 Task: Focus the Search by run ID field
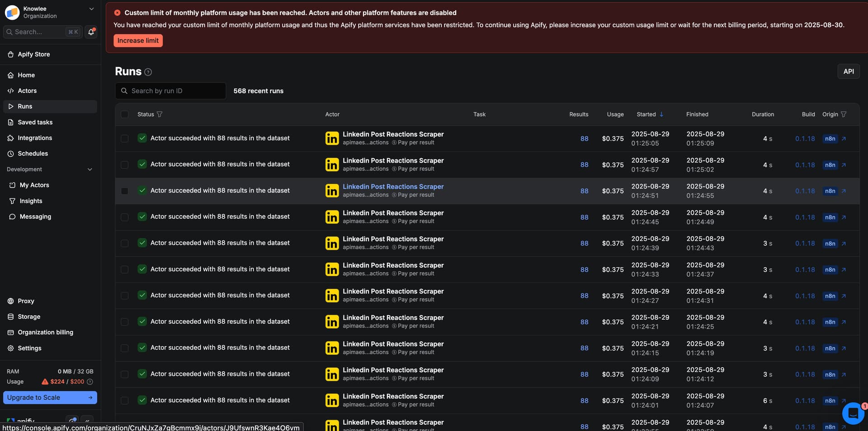point(170,91)
